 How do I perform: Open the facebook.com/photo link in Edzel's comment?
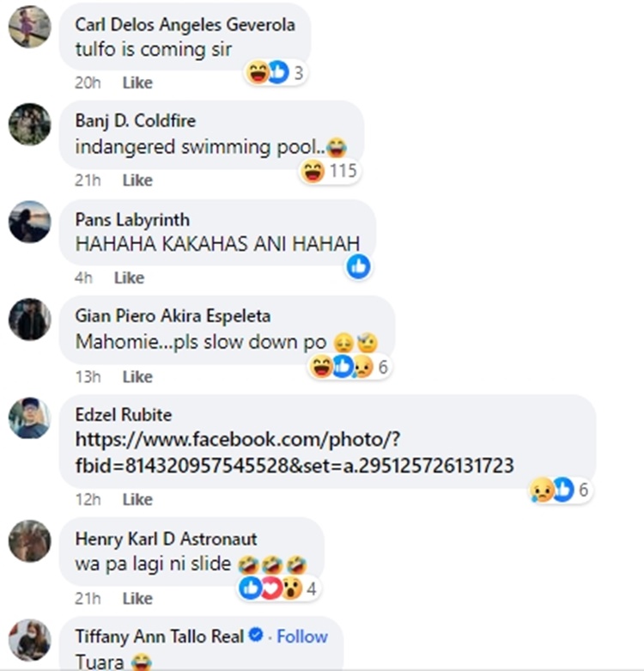(295, 452)
